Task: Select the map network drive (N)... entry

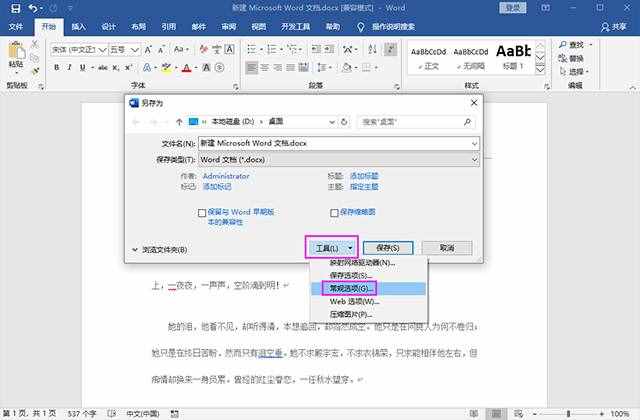Action: [x=369, y=263]
